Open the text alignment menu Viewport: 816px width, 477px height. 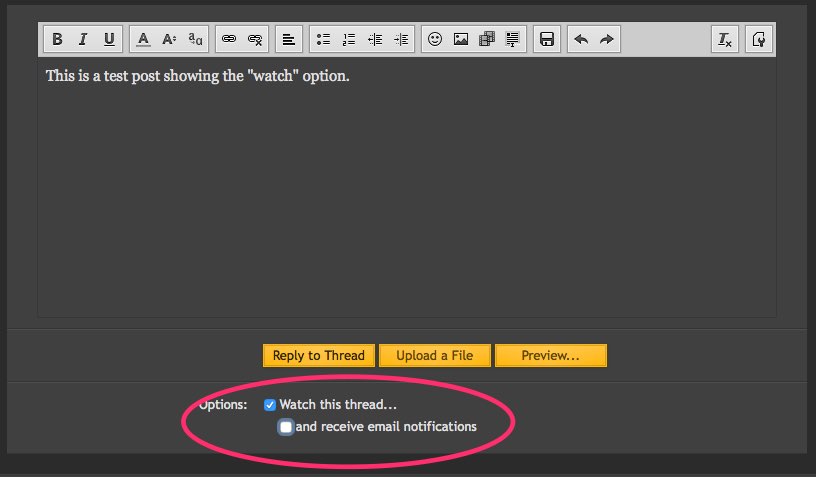click(x=288, y=39)
